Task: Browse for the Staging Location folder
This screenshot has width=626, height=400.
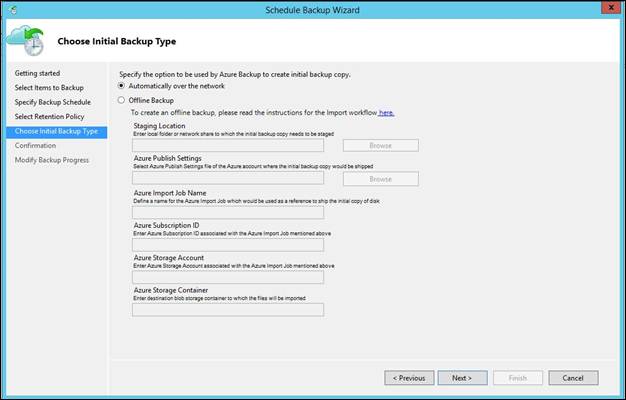Action: pos(380,145)
